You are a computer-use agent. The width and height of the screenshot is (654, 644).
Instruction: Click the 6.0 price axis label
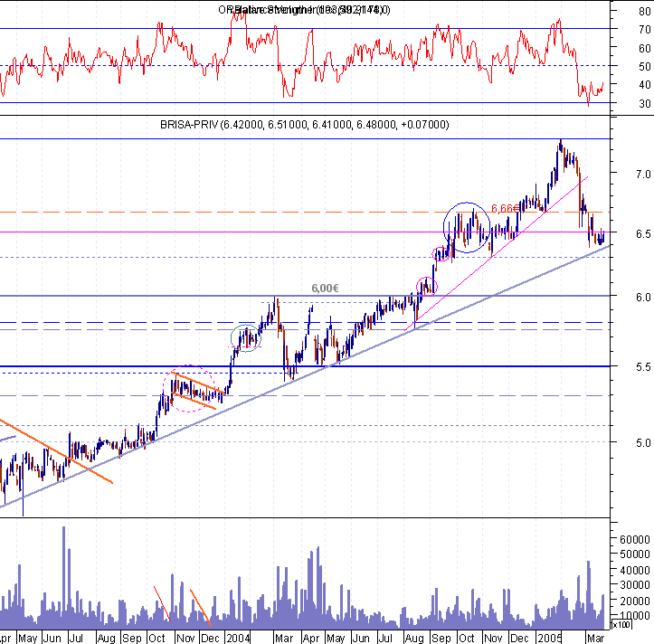643,297
